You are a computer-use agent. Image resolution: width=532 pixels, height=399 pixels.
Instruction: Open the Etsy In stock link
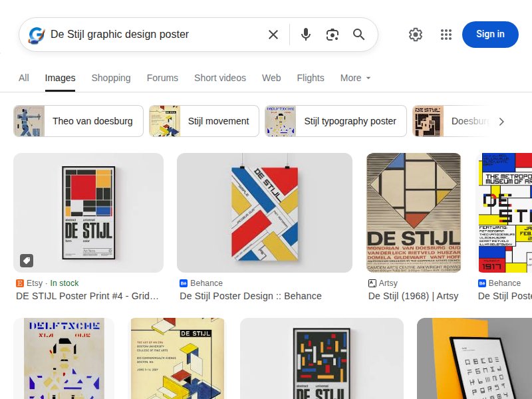[x=64, y=283]
